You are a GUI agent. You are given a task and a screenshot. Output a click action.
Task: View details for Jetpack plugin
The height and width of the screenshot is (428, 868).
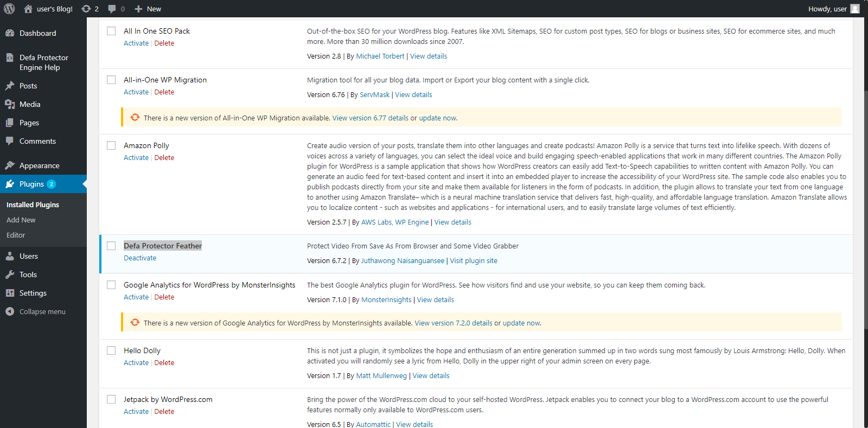414,424
